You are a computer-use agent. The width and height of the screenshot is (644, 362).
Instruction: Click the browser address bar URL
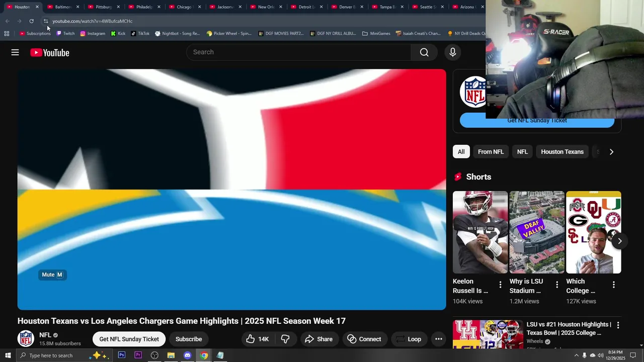(93, 21)
